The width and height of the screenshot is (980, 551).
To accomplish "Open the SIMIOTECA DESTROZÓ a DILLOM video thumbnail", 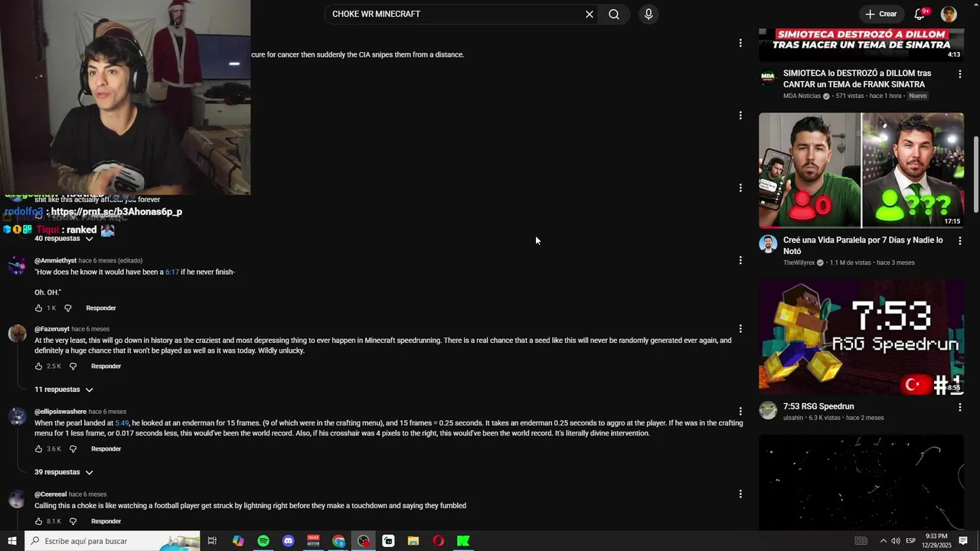I will (x=861, y=44).
